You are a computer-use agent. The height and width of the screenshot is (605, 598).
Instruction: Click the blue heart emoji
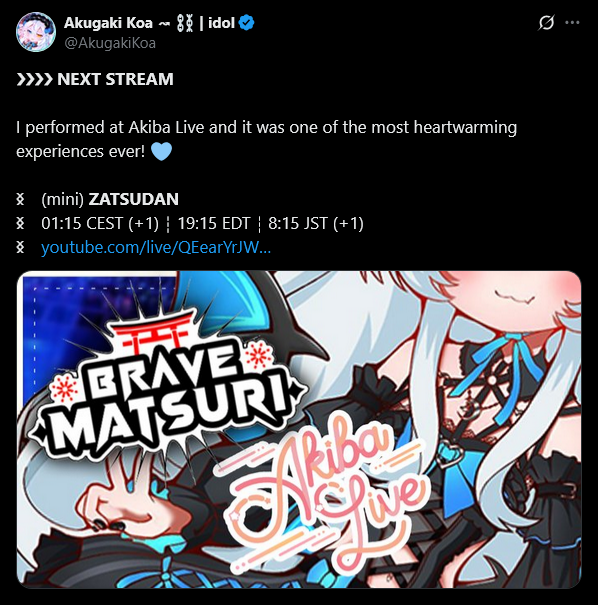pyautogui.click(x=161, y=151)
